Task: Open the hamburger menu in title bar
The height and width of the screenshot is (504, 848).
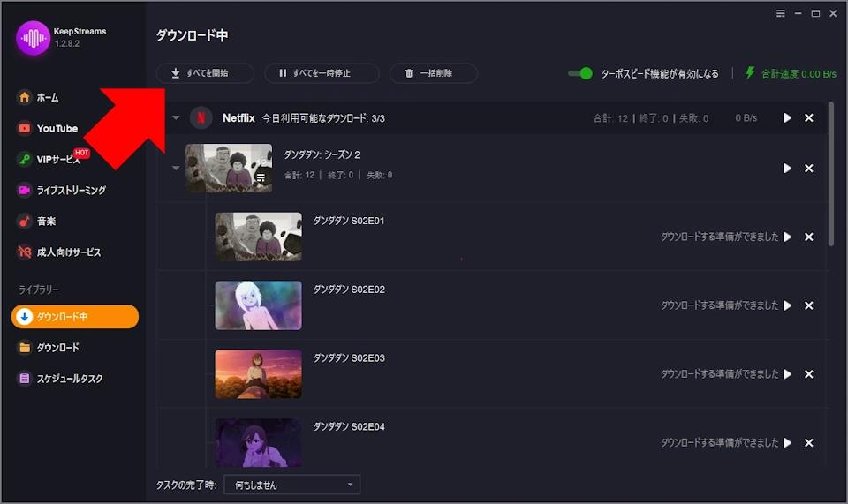Action: [x=780, y=13]
